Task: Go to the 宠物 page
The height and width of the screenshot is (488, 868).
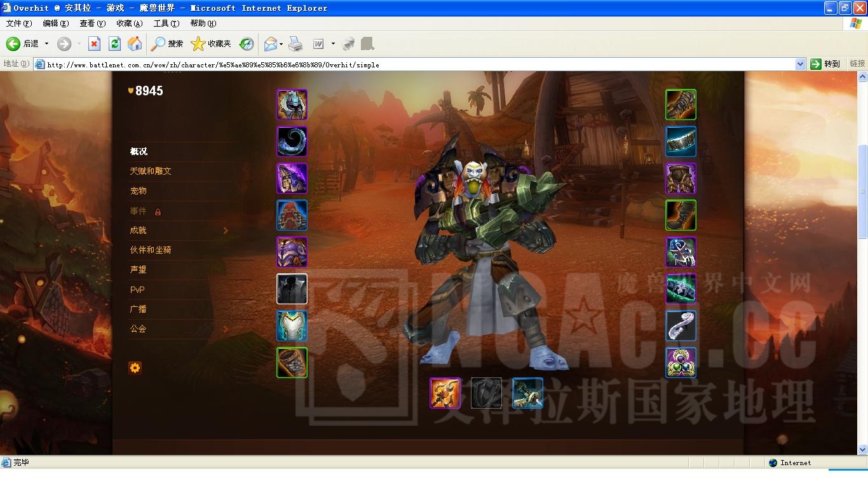Action: pos(139,191)
